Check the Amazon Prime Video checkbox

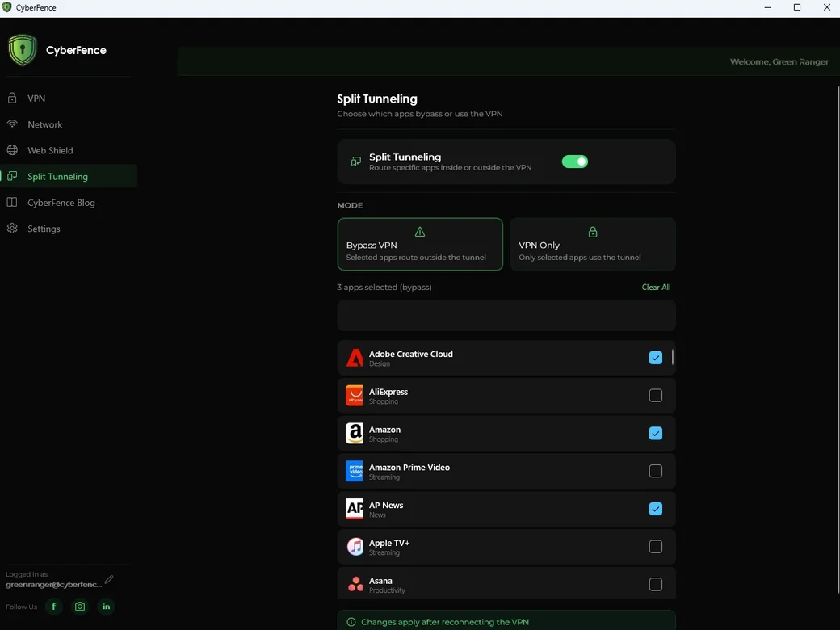tap(656, 471)
